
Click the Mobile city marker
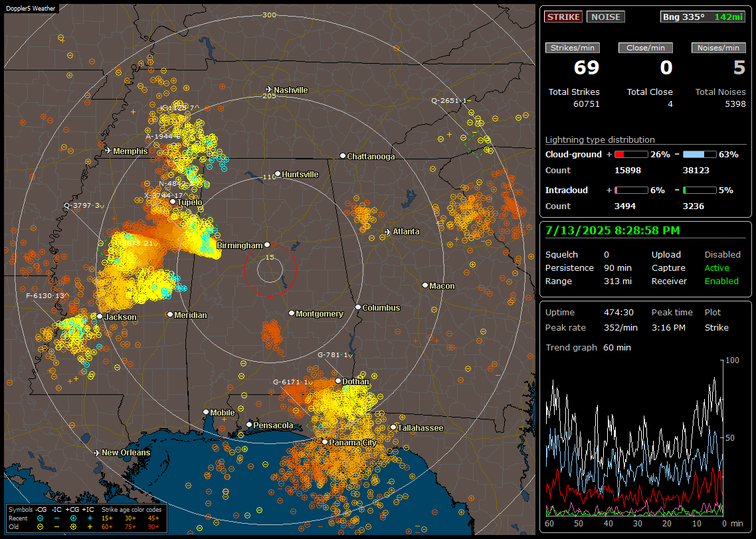coord(206,412)
